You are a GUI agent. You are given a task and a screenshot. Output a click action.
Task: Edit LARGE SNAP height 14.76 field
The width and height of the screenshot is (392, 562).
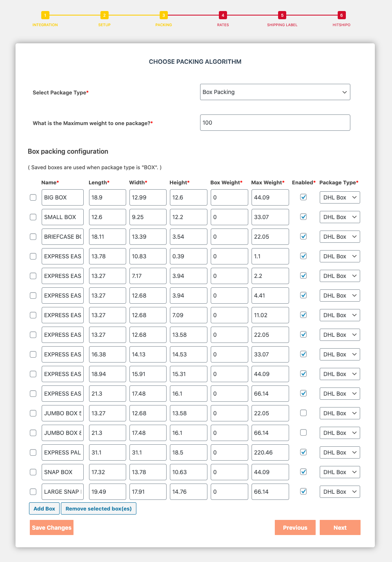[189, 492]
